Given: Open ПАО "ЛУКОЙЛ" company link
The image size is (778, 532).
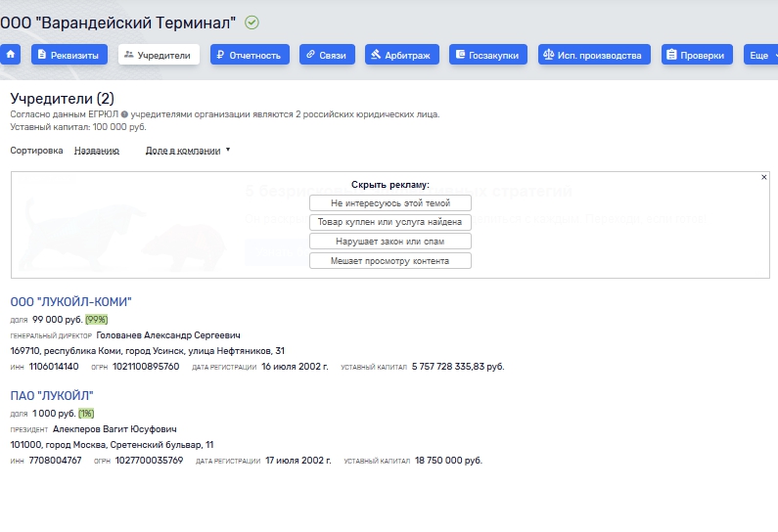Looking at the screenshot, I should [52, 395].
